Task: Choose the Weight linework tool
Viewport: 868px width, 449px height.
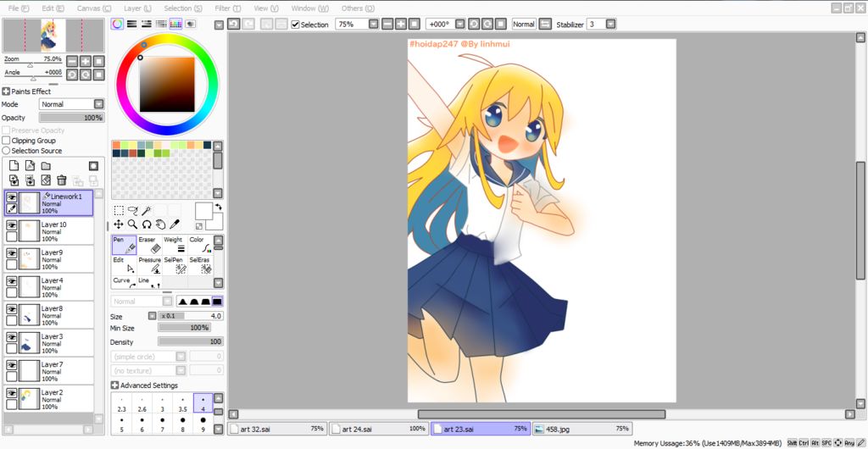Action: (175, 245)
